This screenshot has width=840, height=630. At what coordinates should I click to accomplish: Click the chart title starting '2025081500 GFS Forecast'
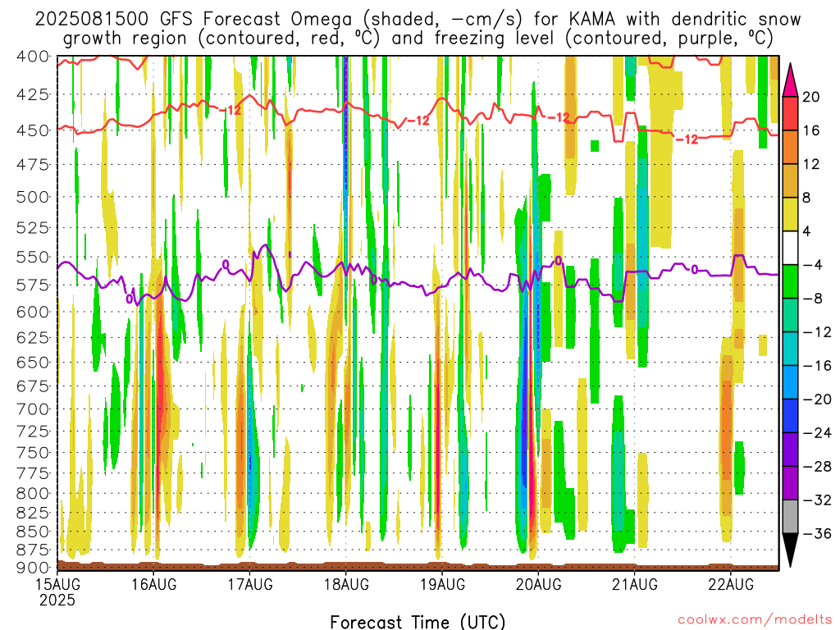tap(418, 20)
